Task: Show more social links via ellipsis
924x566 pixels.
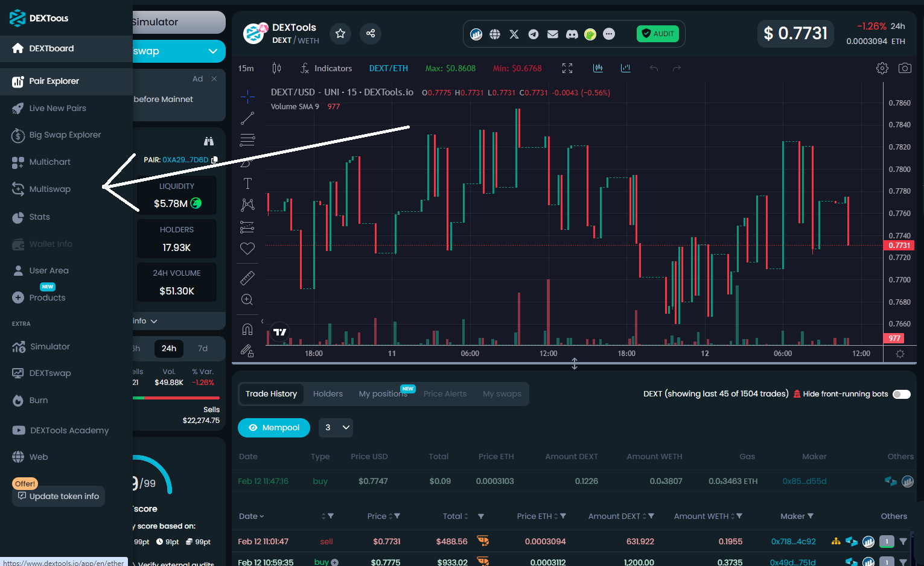Action: [609, 34]
